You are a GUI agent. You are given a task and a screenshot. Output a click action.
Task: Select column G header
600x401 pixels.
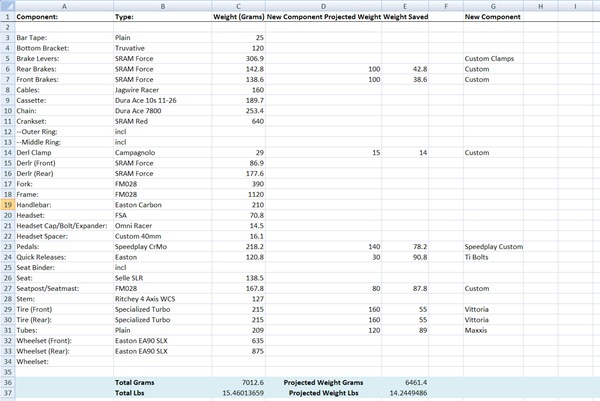pos(493,6)
